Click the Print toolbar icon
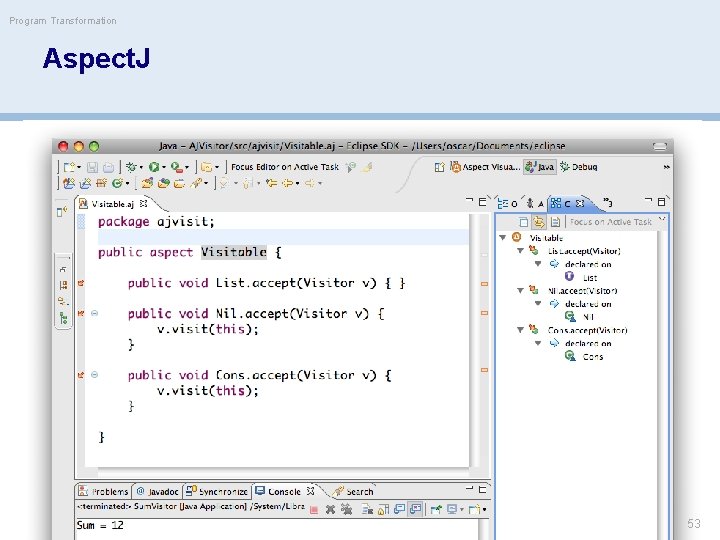This screenshot has height=540, width=720. [108, 167]
